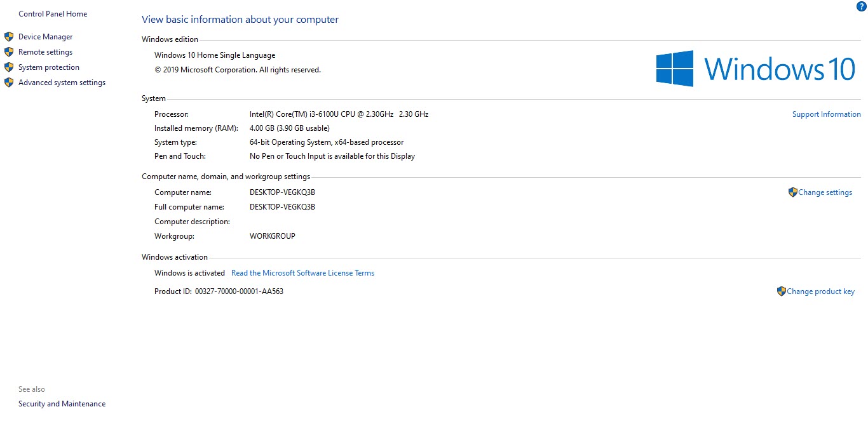Open Security and Maintenance under See also
This screenshot has width=868, height=421.
click(62, 404)
